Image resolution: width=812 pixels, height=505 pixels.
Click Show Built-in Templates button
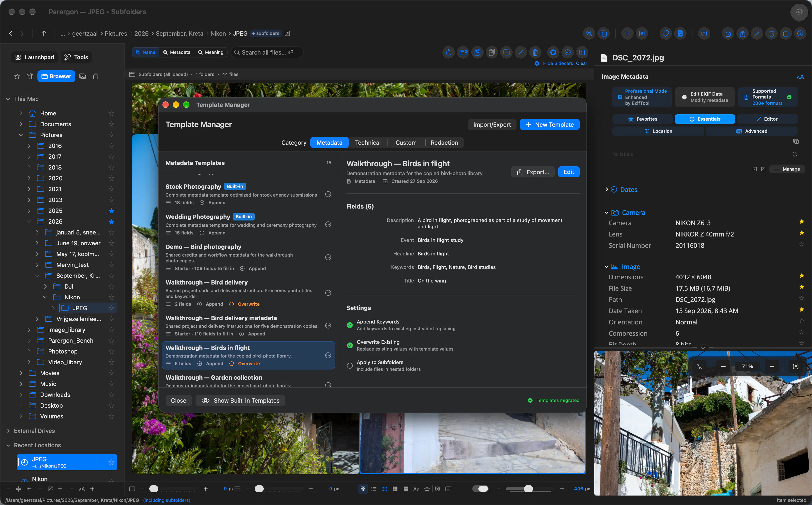[240, 400]
